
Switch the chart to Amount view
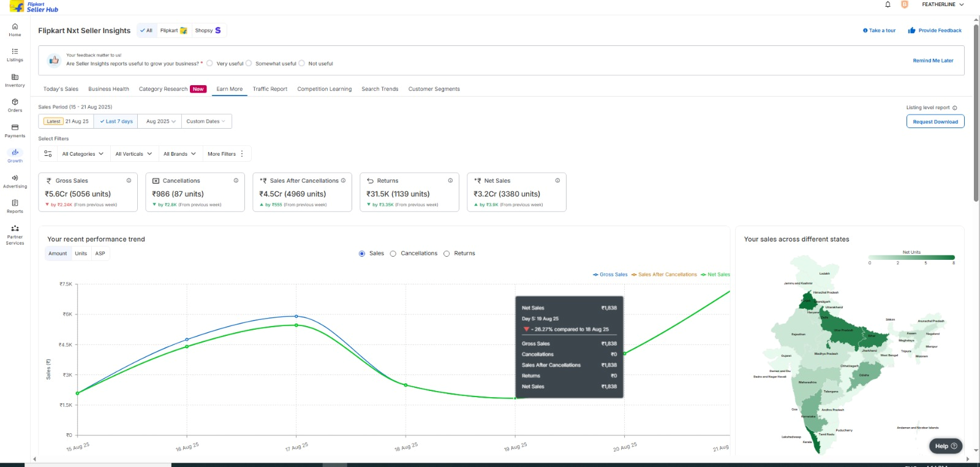pos(58,254)
